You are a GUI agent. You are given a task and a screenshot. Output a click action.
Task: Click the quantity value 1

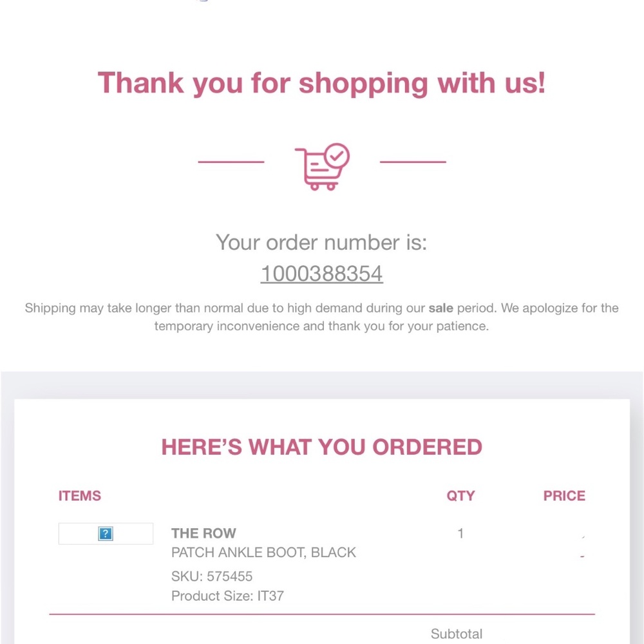coord(460,533)
